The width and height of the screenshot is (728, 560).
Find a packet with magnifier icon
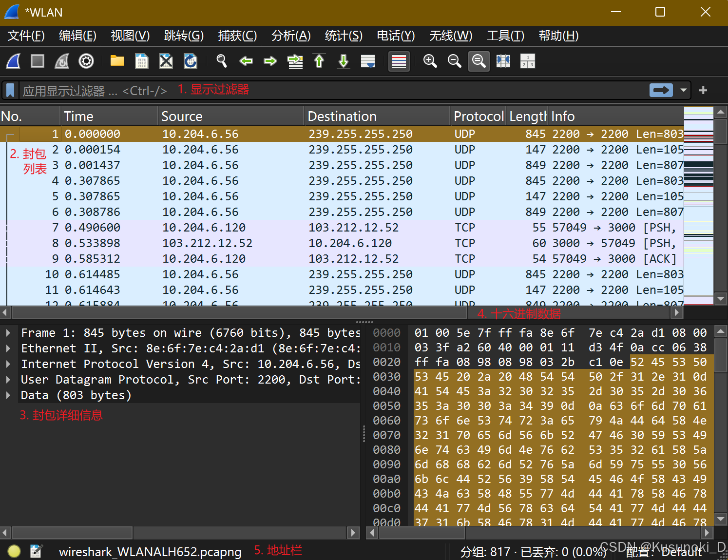(222, 61)
